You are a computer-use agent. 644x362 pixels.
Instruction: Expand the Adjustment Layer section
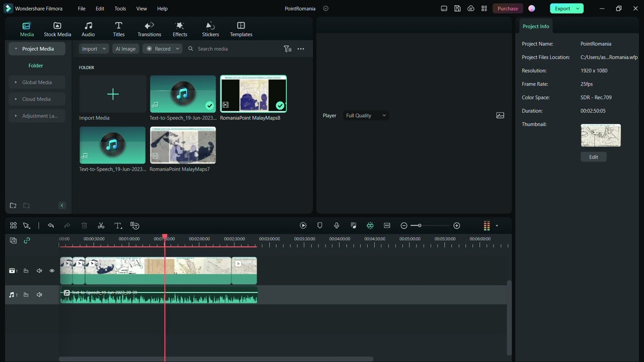(x=16, y=116)
